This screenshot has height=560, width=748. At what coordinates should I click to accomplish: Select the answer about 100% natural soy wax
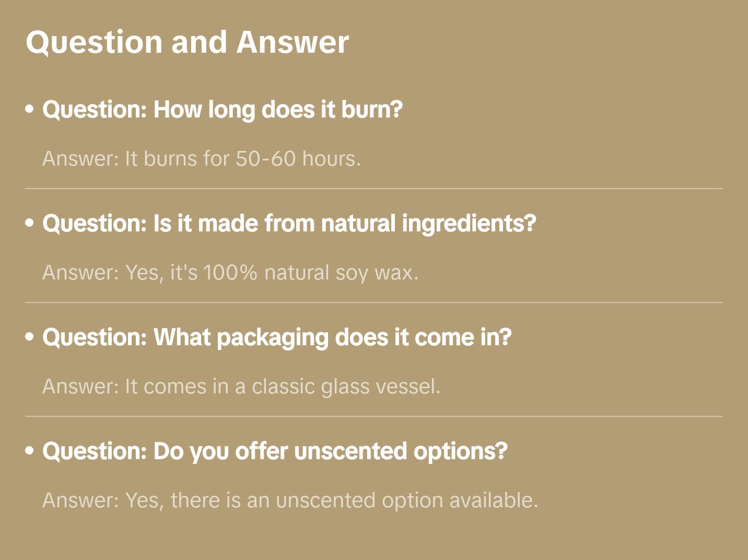(230, 273)
